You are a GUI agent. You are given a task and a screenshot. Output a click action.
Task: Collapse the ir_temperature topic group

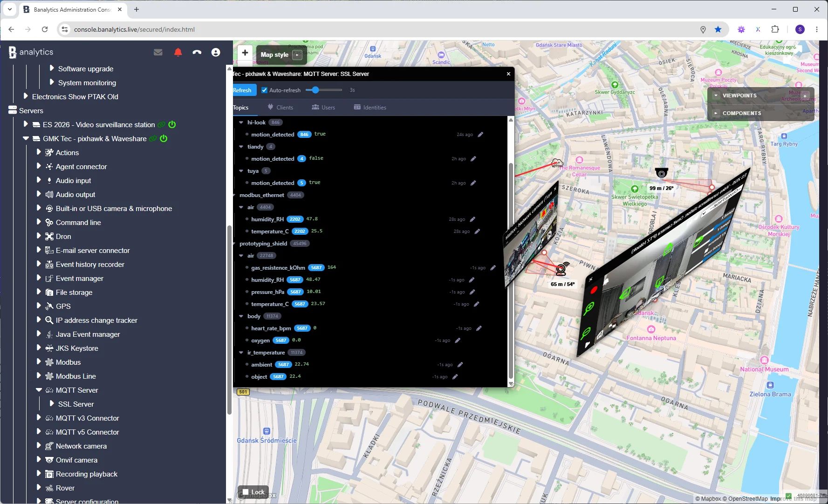(241, 353)
